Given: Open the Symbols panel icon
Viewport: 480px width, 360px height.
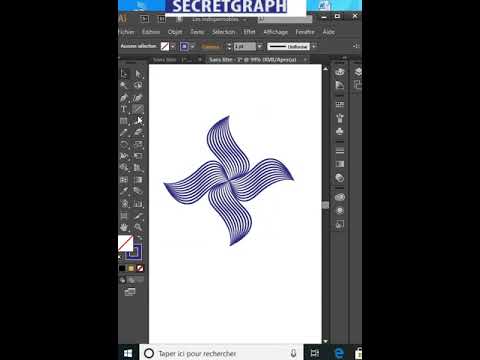Looking at the screenshot, I should (340, 131).
